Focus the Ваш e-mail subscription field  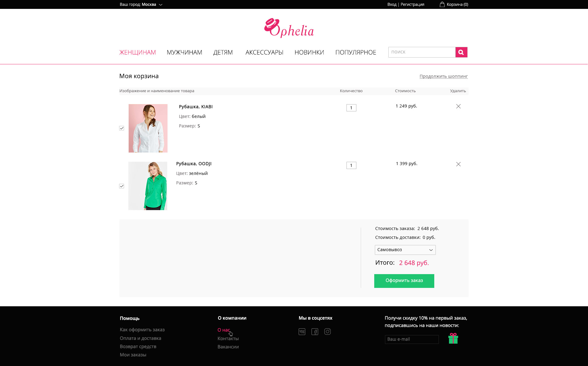[x=412, y=339]
